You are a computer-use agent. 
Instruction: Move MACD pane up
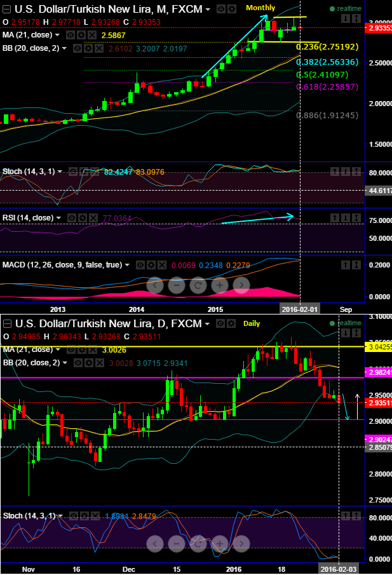coord(346,265)
